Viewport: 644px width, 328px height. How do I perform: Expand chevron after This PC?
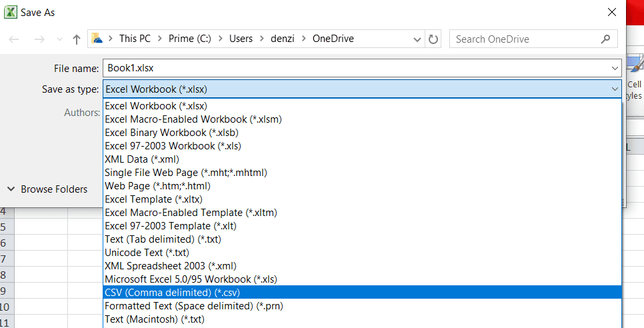160,39
